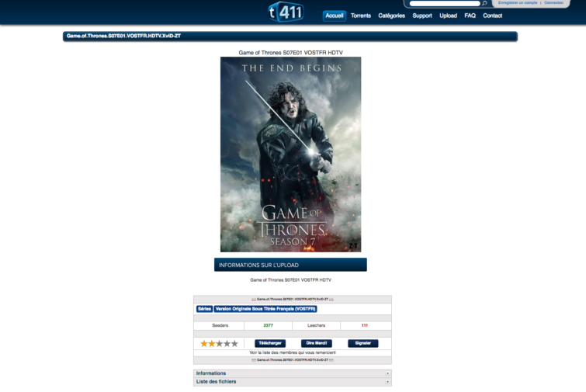Click the Game of Thrones poster image
Viewport: 586px width, 392px height.
pos(290,154)
